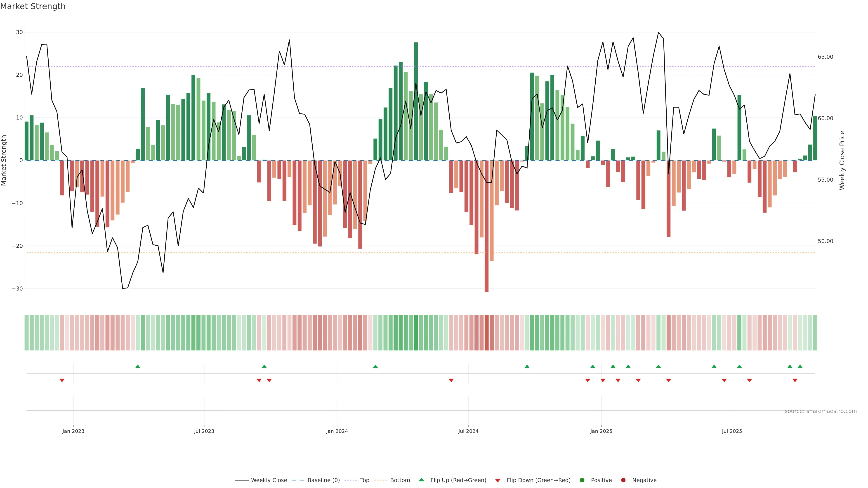This screenshot has height=488, width=868.
Task: Click the green Positive legend circle
Action: (x=582, y=480)
